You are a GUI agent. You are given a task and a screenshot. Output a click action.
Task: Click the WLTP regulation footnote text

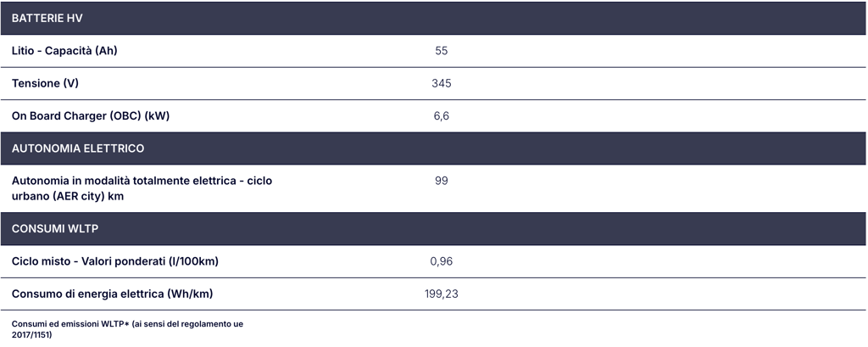coord(127,329)
